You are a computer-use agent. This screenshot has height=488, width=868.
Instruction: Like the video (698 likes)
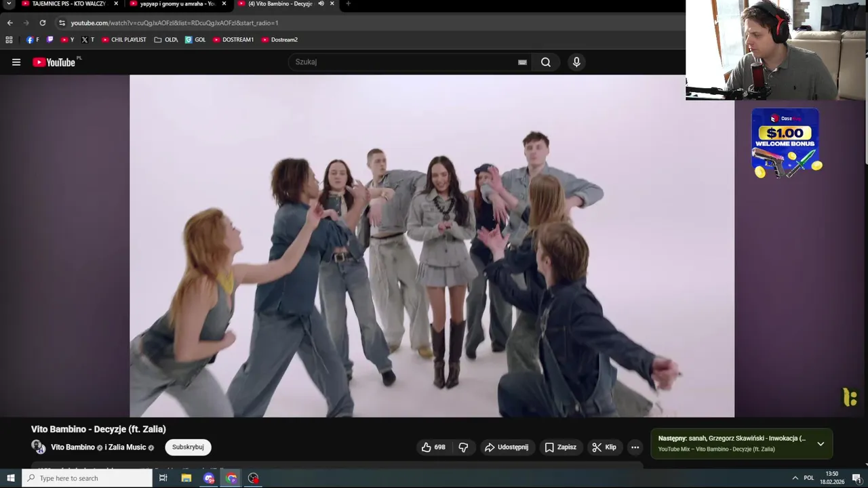433,447
